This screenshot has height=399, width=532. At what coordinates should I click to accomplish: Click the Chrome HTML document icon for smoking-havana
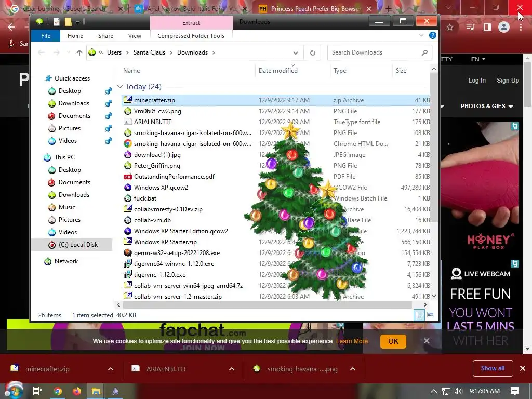coord(128,143)
